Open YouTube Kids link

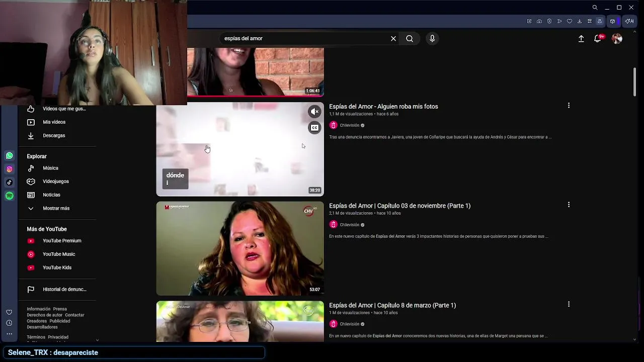[57, 267]
